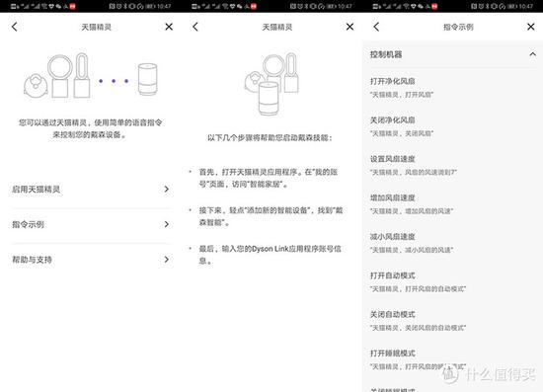The height and width of the screenshot is (392, 543).
Task: Tap speaker illustration on setup steps screen
Action: [269, 99]
